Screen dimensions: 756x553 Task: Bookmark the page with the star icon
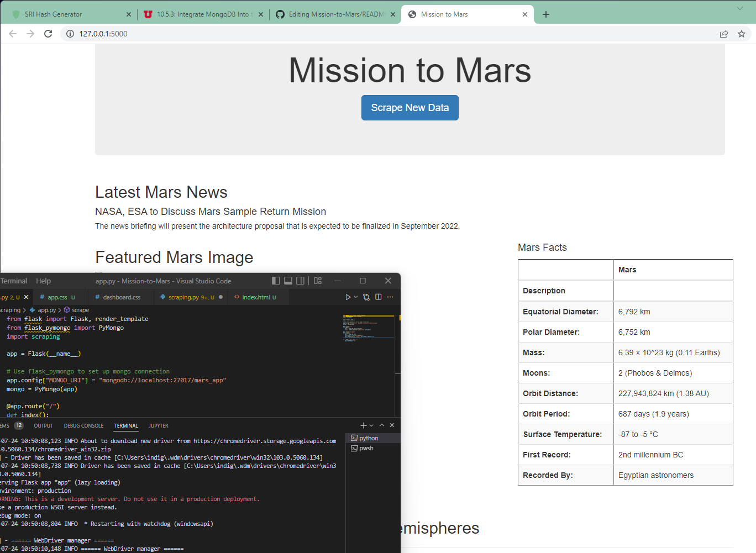(742, 34)
